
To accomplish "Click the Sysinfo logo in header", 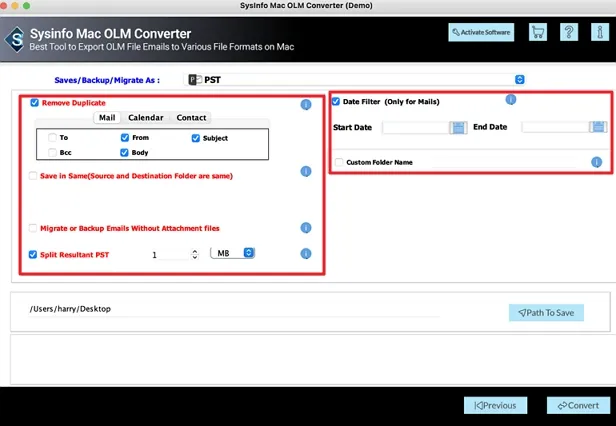I will click(16, 40).
